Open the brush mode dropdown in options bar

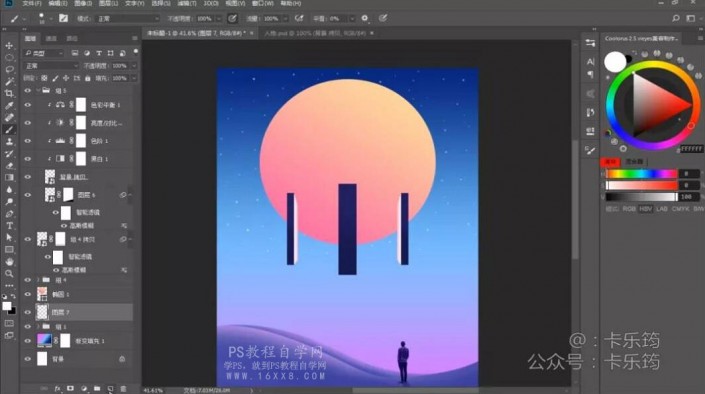coord(128,18)
